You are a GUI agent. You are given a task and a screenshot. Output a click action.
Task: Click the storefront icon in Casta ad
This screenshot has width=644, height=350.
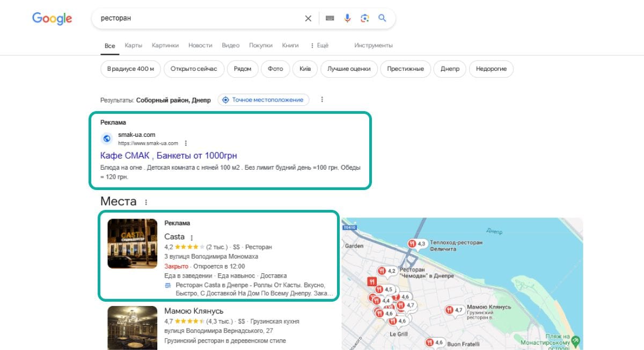point(168,286)
